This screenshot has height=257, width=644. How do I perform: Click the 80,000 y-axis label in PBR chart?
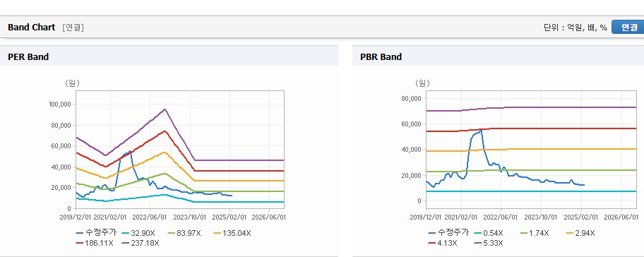[412, 99]
